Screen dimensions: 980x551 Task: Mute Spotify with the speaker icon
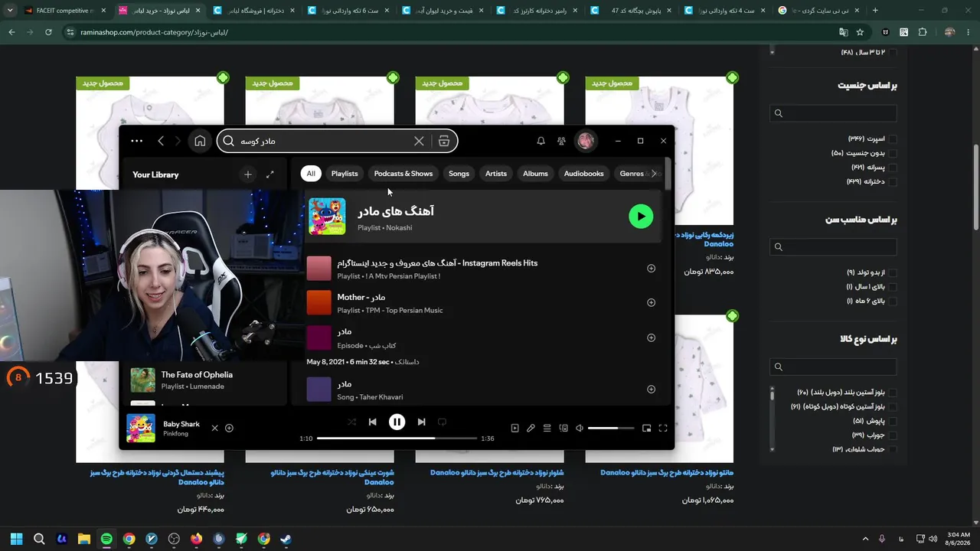(580, 429)
